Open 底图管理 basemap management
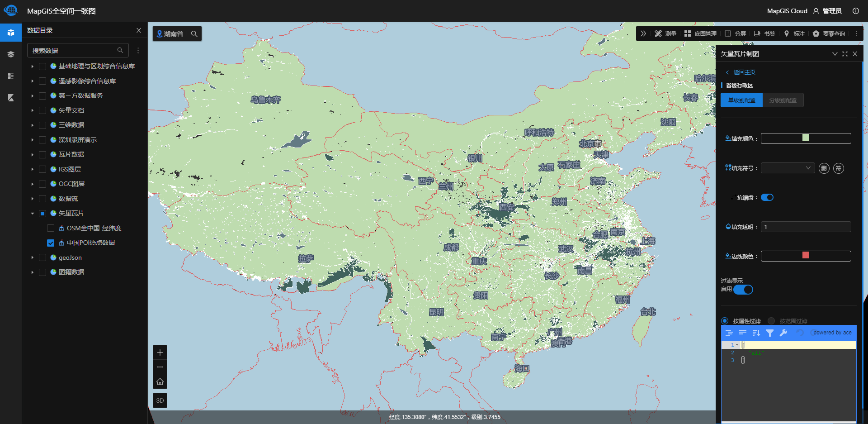 tap(700, 33)
